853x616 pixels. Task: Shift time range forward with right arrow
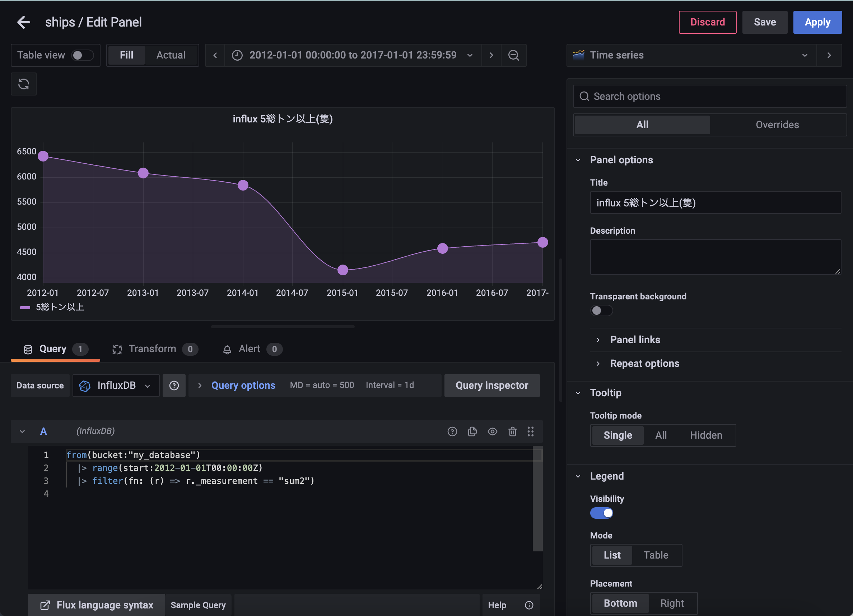[491, 55]
